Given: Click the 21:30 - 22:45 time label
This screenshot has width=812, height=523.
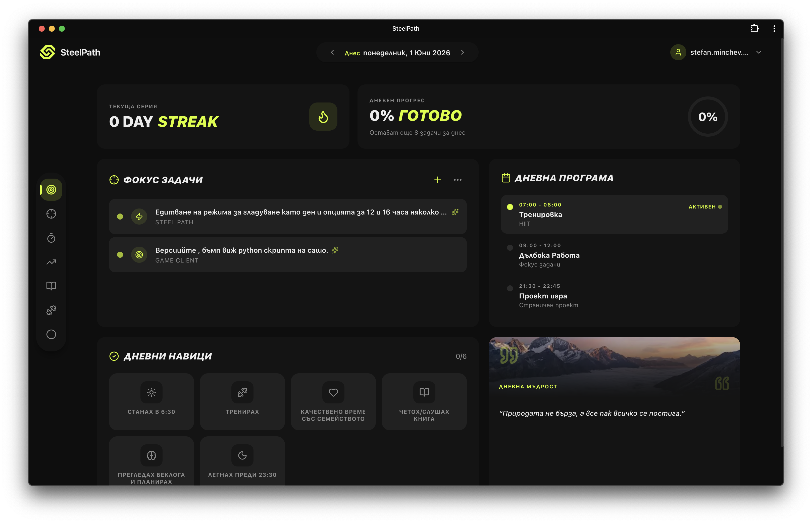Looking at the screenshot, I should pos(539,286).
